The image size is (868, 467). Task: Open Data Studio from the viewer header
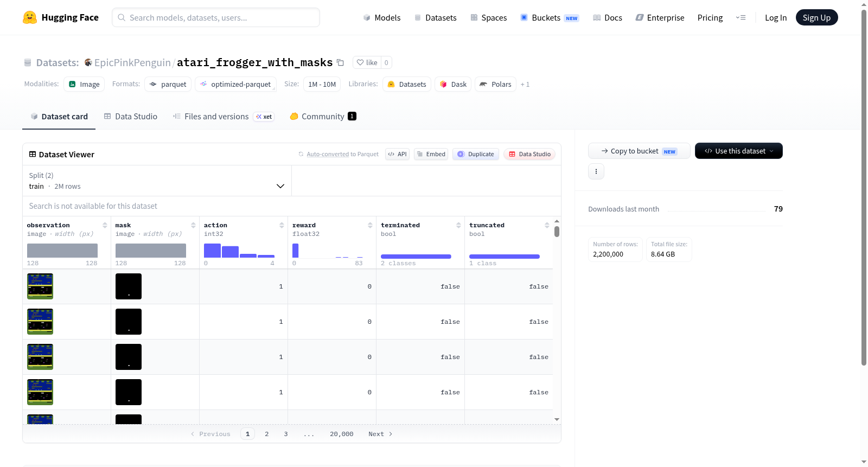529,154
